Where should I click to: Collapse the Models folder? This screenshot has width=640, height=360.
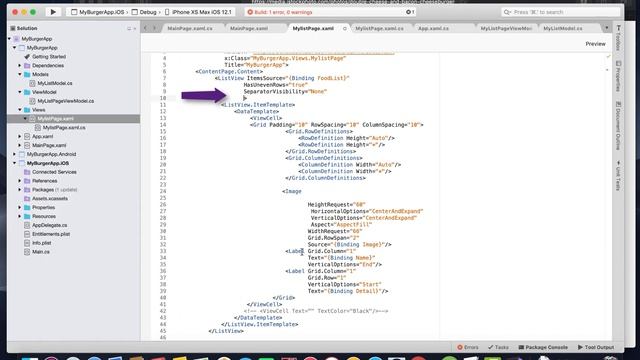point(20,74)
